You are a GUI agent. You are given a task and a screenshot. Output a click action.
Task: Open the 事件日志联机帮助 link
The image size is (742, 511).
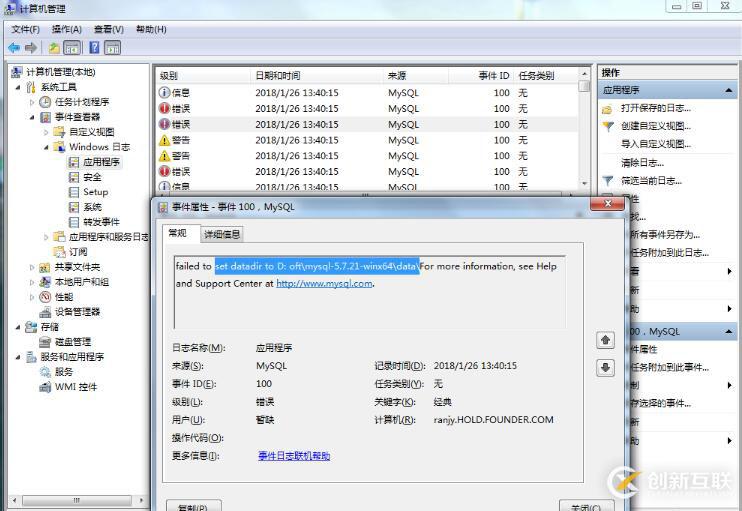tap(294, 456)
